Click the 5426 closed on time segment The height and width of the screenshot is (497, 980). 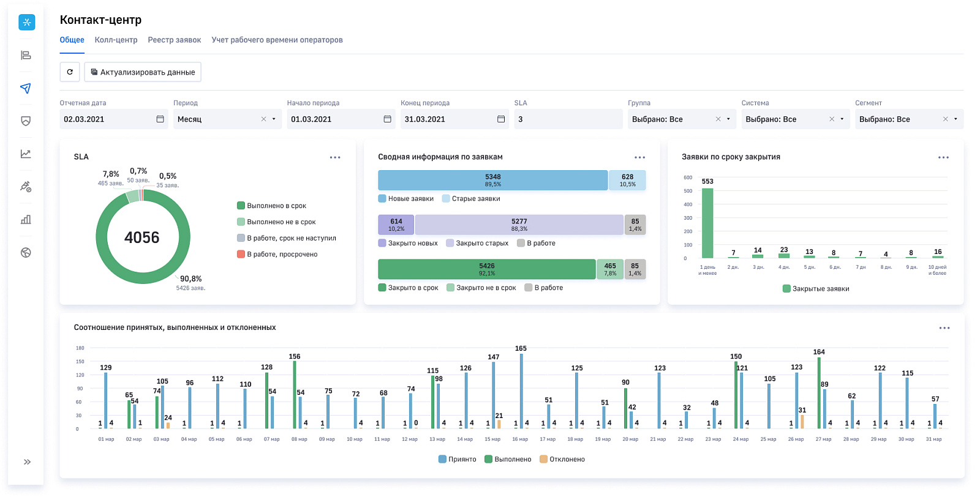(487, 269)
